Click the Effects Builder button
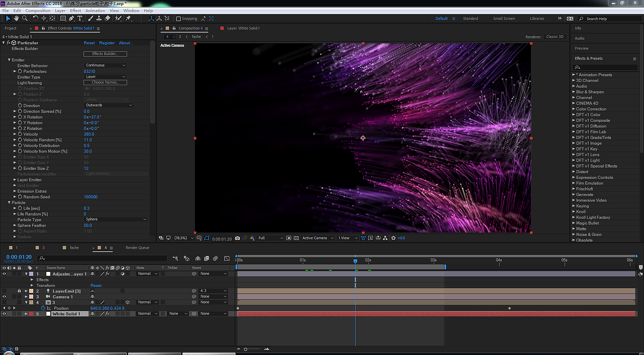This screenshot has height=355, width=644. pos(105,54)
